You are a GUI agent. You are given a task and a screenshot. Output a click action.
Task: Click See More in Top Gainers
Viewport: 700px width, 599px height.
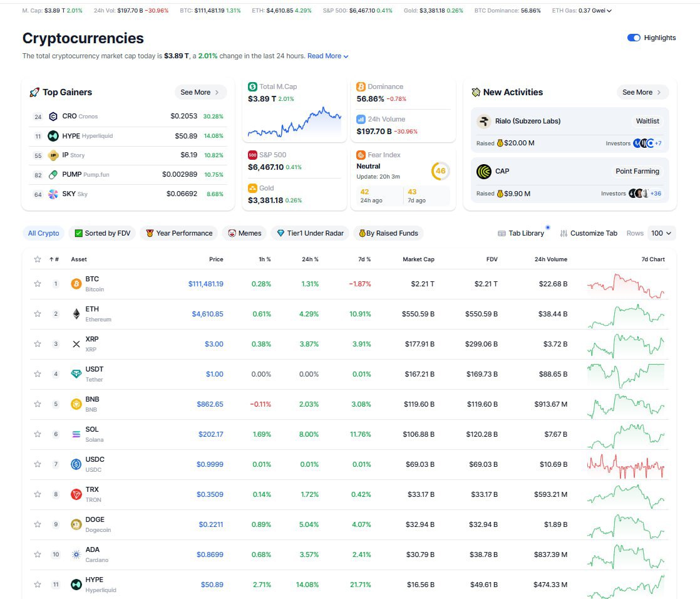click(200, 92)
